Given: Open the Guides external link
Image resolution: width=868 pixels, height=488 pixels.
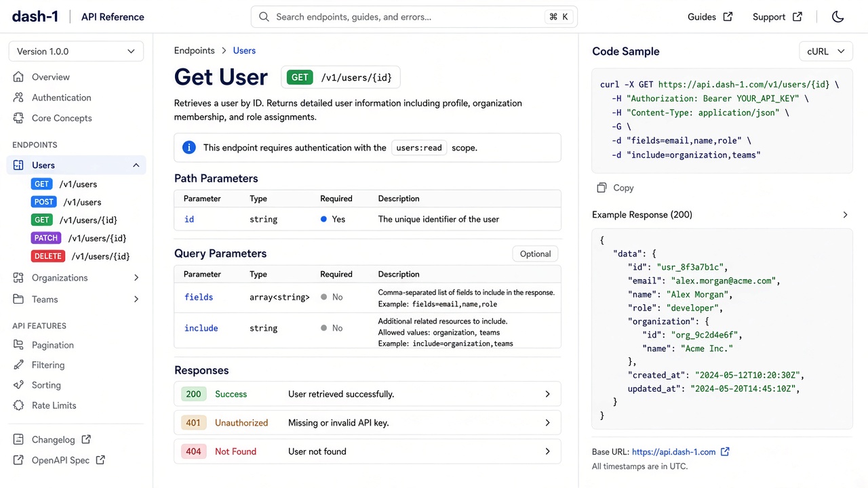Looking at the screenshot, I should 710,17.
